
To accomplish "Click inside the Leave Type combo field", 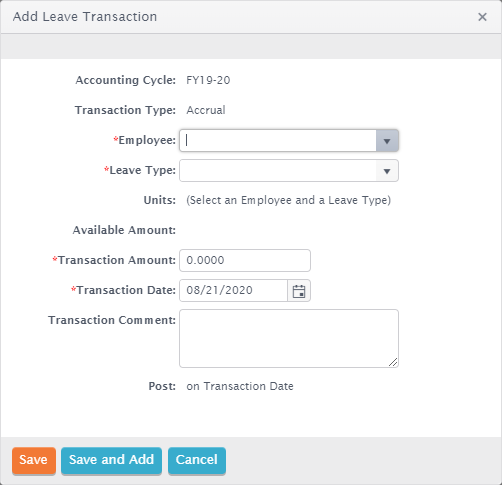I will 278,171.
